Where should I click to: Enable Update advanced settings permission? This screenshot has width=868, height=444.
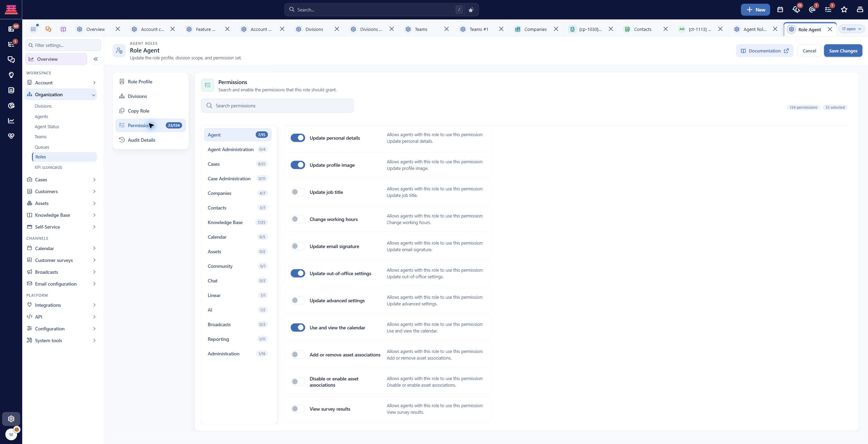click(x=298, y=301)
